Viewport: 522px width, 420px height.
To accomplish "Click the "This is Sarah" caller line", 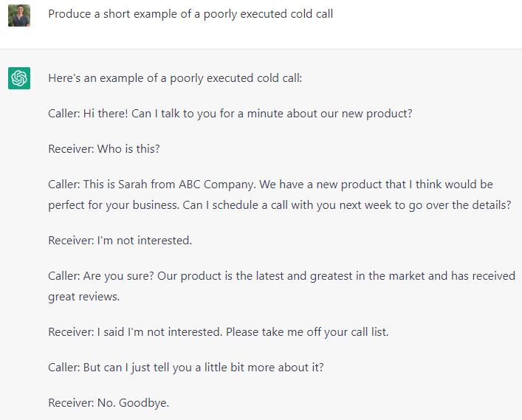I will click(270, 184).
